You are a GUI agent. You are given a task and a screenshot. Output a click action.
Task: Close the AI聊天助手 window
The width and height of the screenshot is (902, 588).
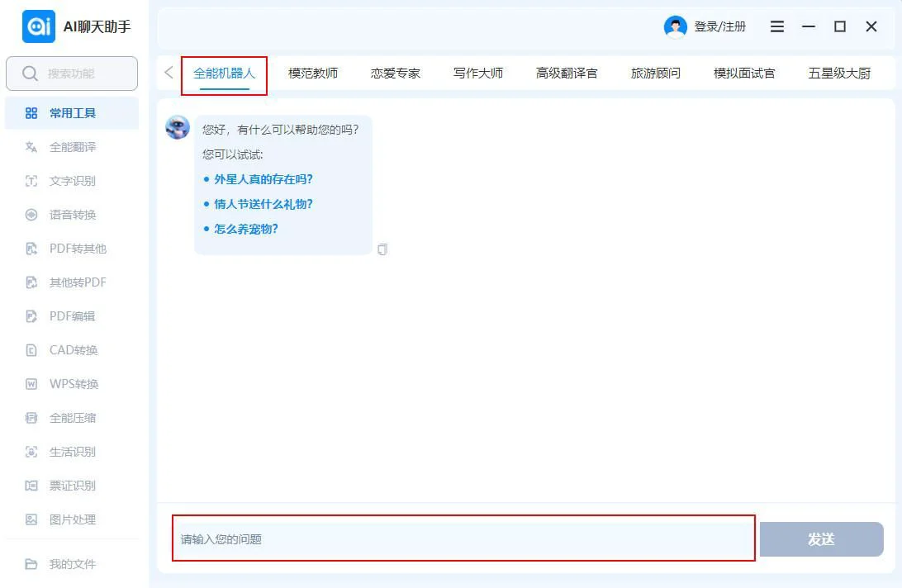click(x=871, y=26)
